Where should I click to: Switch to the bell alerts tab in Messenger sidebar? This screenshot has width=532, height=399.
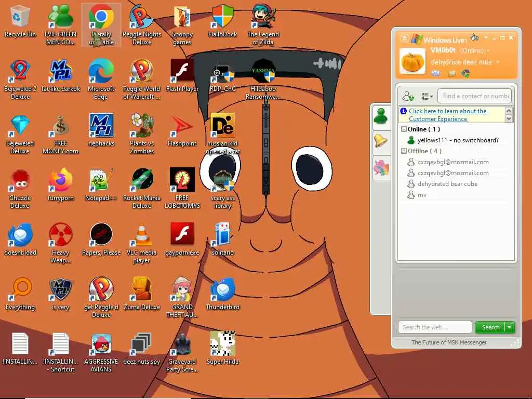pyautogui.click(x=381, y=140)
